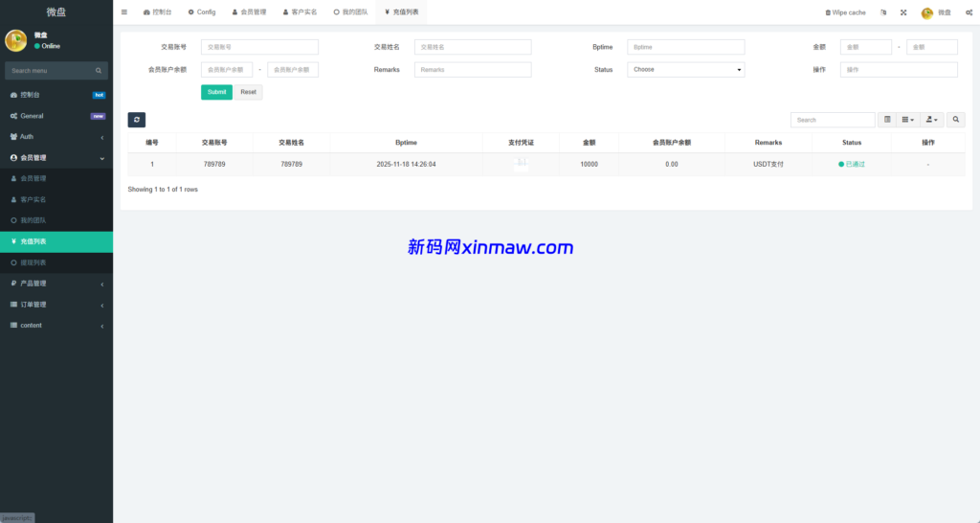Focus the 操作 filter input

pyautogui.click(x=899, y=69)
